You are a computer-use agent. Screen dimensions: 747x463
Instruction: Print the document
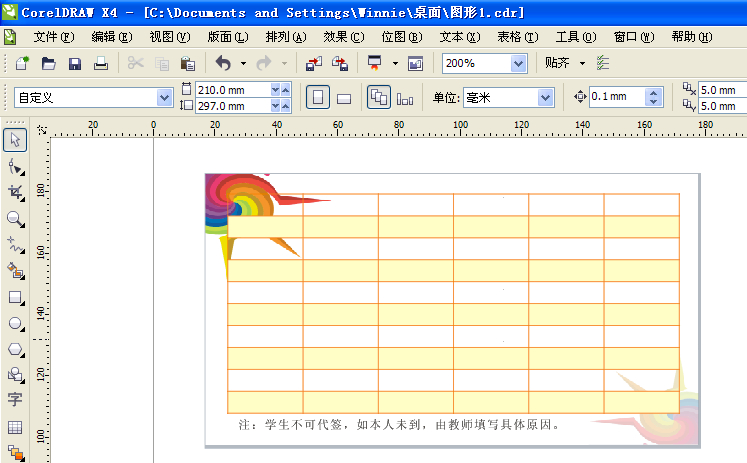tap(101, 63)
